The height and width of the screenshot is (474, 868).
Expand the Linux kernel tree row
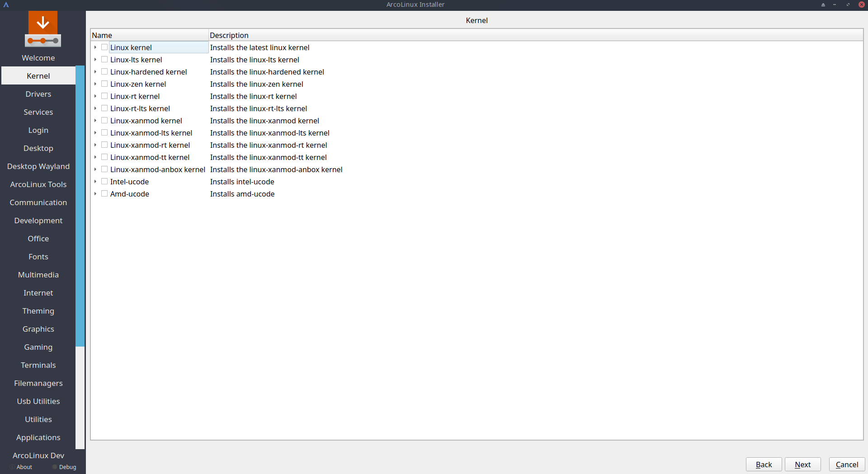click(x=95, y=47)
